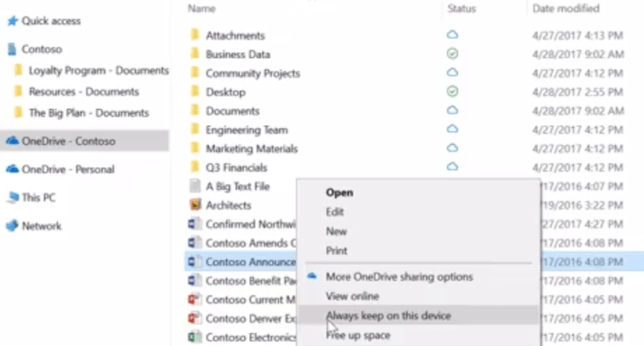644x346 pixels.
Task: Click the Network globe icon
Action: tap(12, 226)
